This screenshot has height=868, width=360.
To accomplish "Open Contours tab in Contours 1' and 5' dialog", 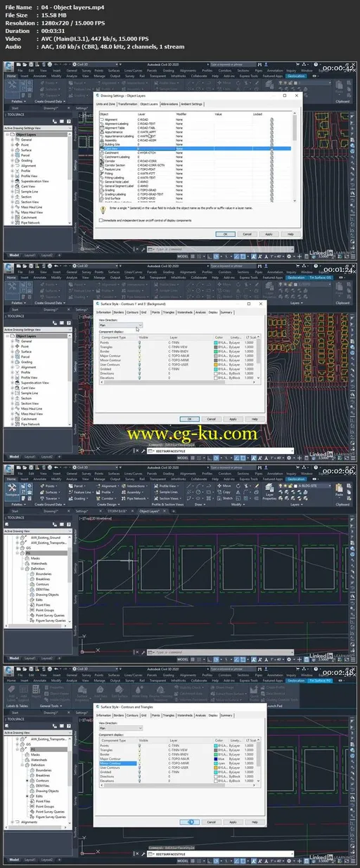I will click(131, 311).
